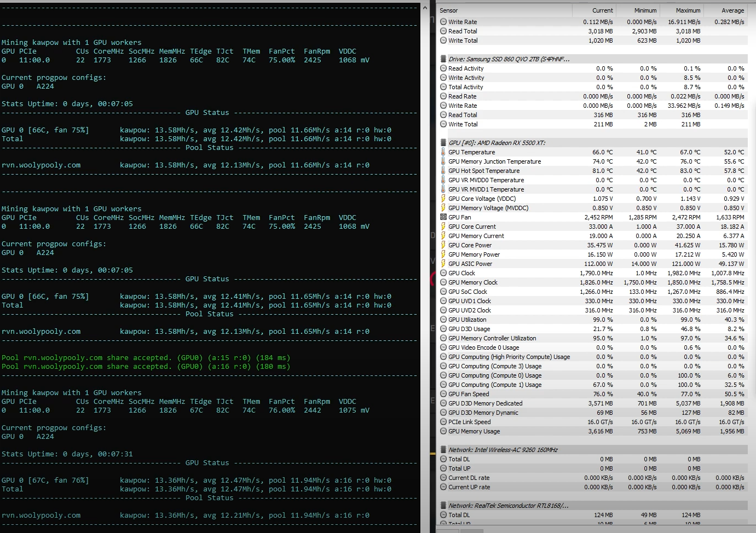Select the GPU Memory Controller Utilization row

pyautogui.click(x=593, y=338)
